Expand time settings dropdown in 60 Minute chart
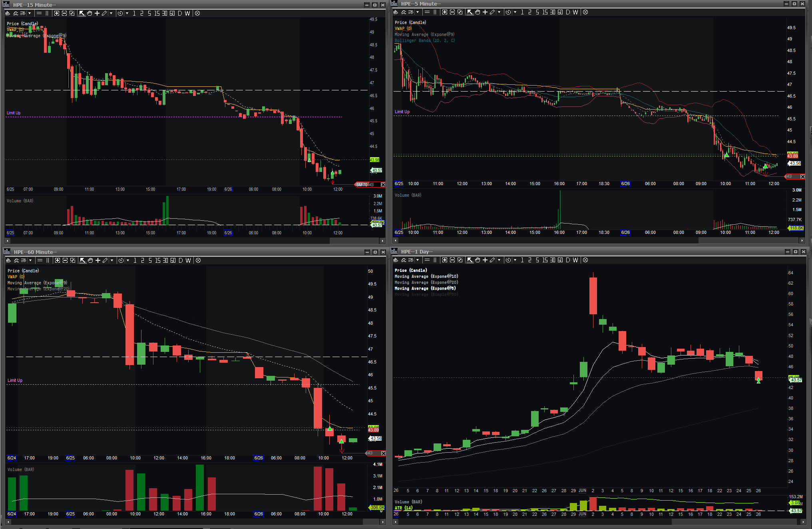 (x=128, y=260)
